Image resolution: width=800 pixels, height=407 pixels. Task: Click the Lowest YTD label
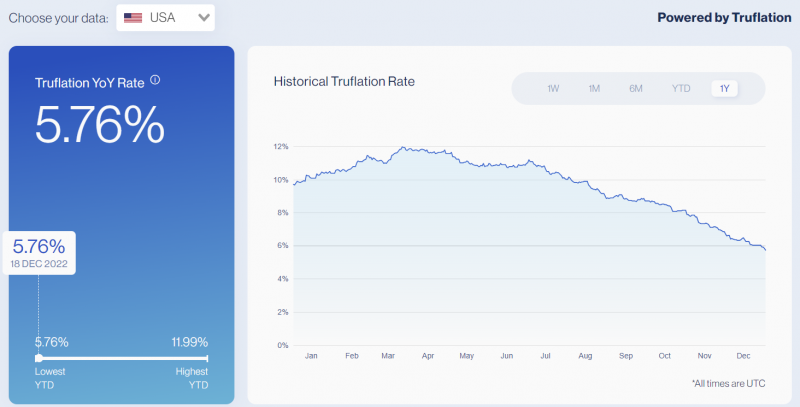tap(49, 378)
